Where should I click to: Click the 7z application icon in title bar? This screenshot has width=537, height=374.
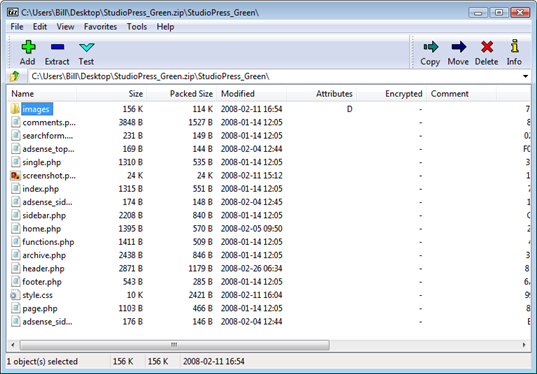click(x=13, y=13)
